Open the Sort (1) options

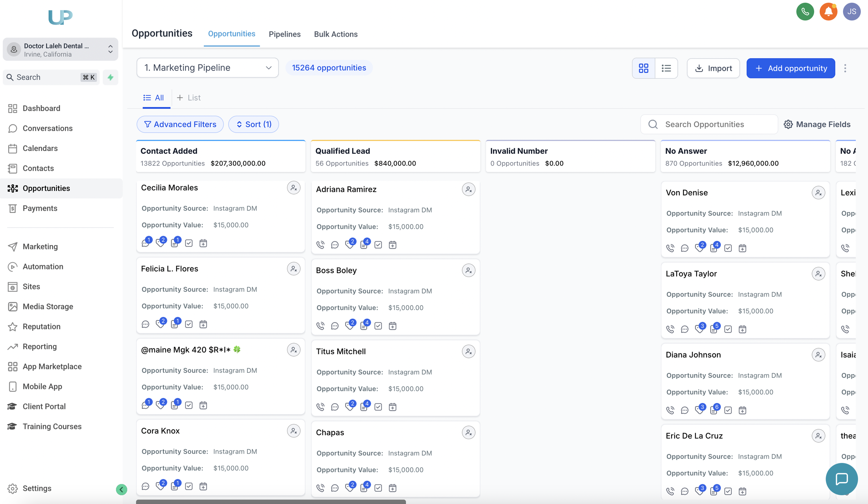click(x=253, y=124)
